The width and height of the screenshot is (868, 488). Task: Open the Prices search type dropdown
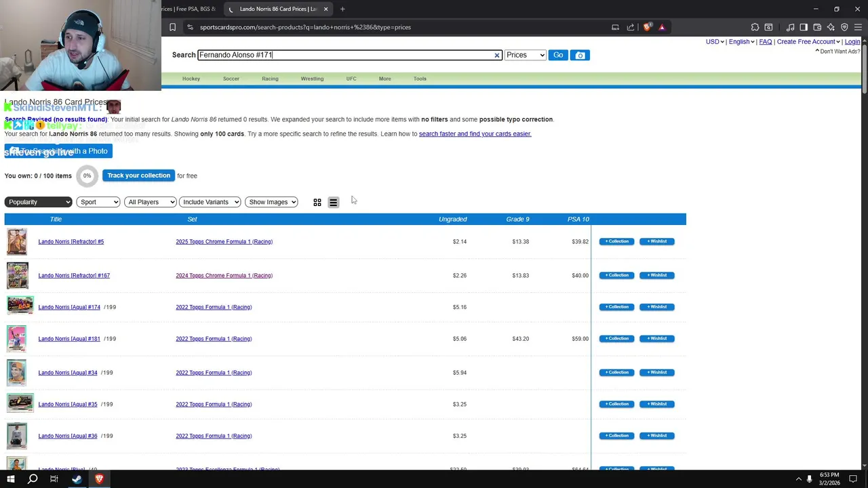coord(526,55)
